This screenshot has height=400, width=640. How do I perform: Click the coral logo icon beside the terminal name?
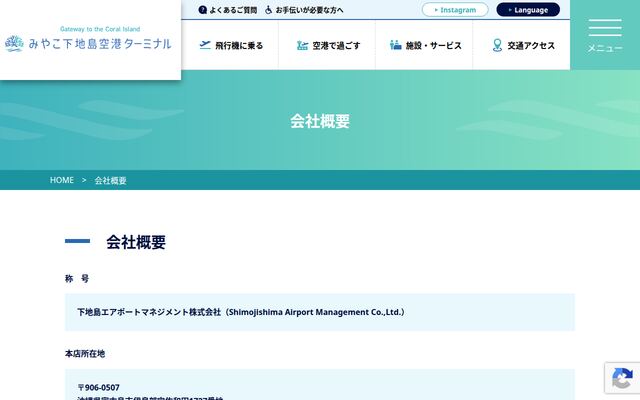(x=14, y=44)
